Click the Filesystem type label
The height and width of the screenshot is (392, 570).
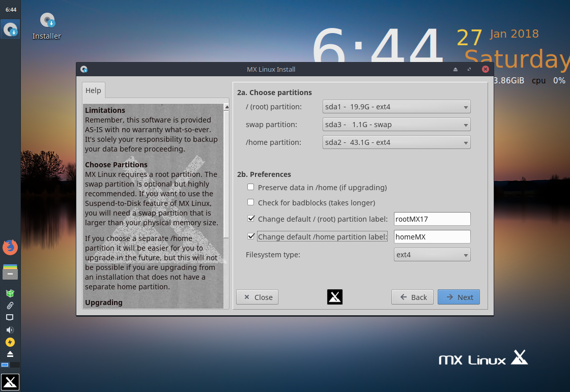pyautogui.click(x=273, y=255)
